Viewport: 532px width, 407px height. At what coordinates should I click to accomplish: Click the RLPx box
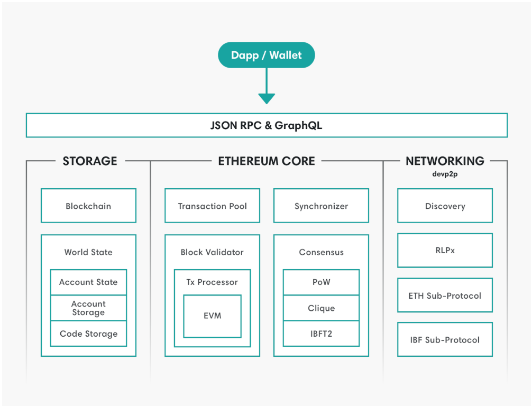click(445, 251)
